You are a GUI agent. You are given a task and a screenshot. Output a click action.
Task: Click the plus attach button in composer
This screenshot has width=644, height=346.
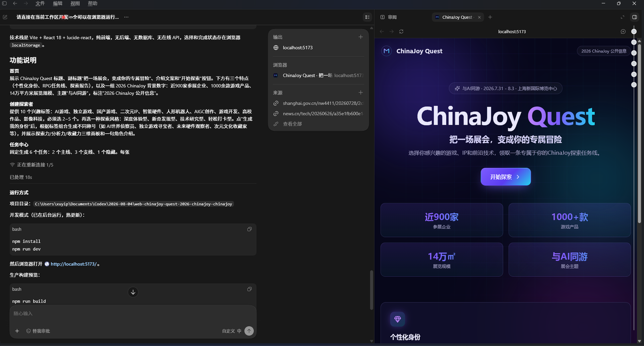tap(17, 331)
